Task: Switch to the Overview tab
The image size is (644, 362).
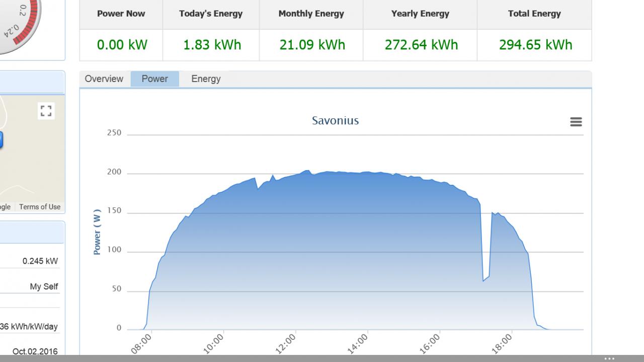Action: pyautogui.click(x=104, y=79)
